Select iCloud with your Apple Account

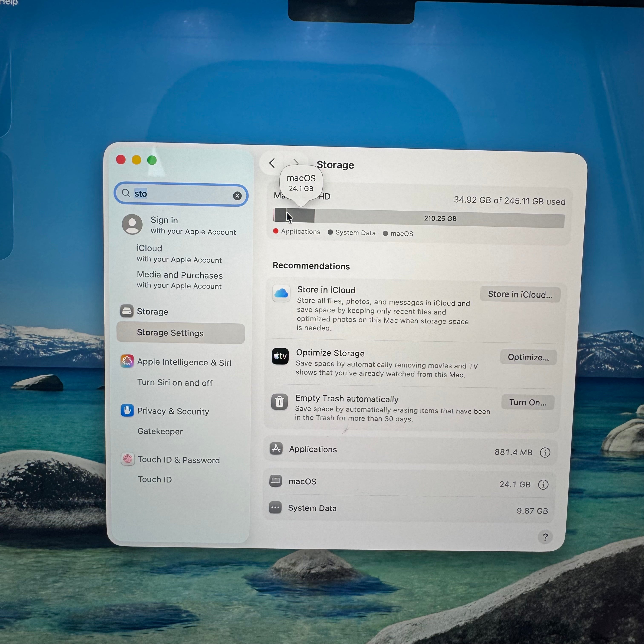(179, 254)
